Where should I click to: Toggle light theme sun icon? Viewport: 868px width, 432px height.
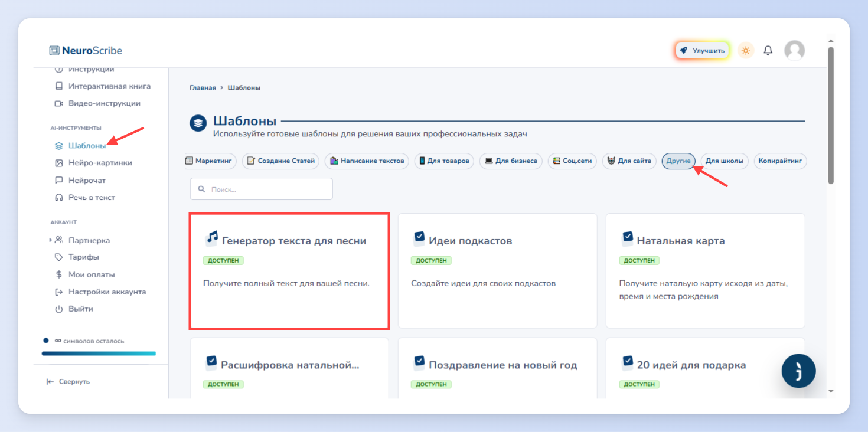tap(746, 51)
